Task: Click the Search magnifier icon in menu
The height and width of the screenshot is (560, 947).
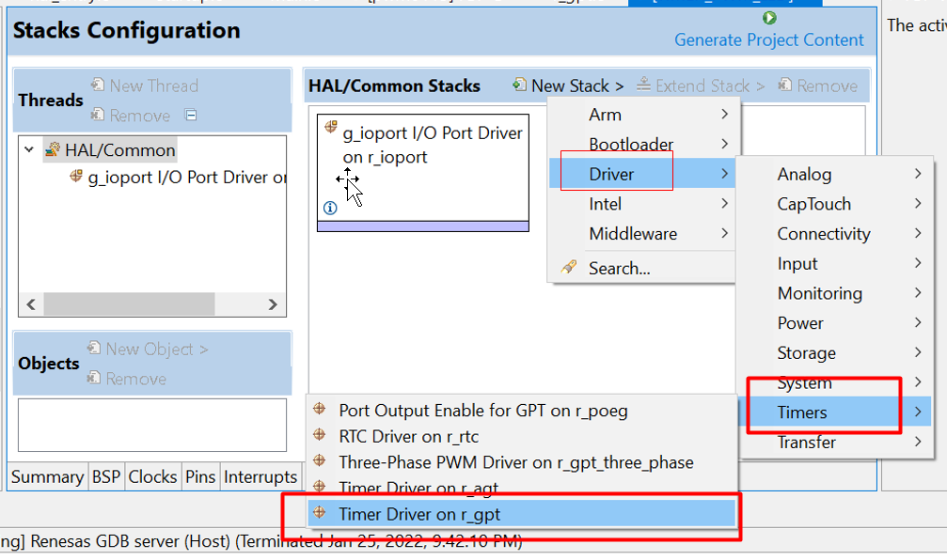Action: 568,268
